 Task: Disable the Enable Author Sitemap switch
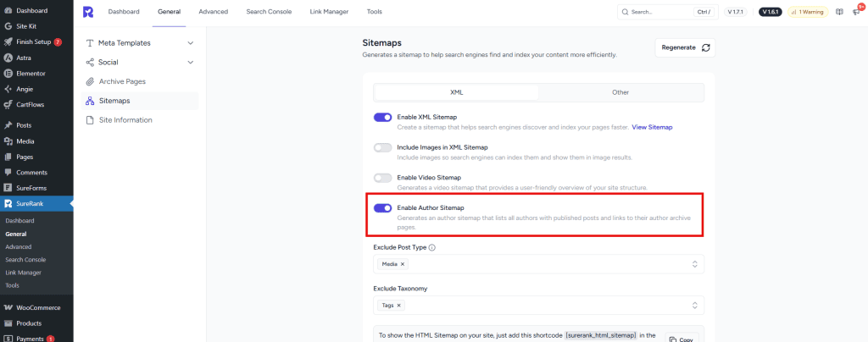coord(382,207)
